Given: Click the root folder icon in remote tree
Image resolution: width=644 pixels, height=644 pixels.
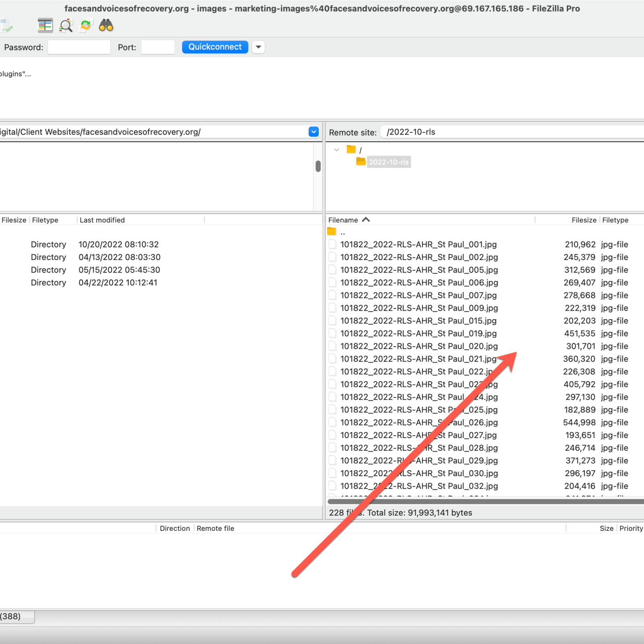Looking at the screenshot, I should coord(351,150).
